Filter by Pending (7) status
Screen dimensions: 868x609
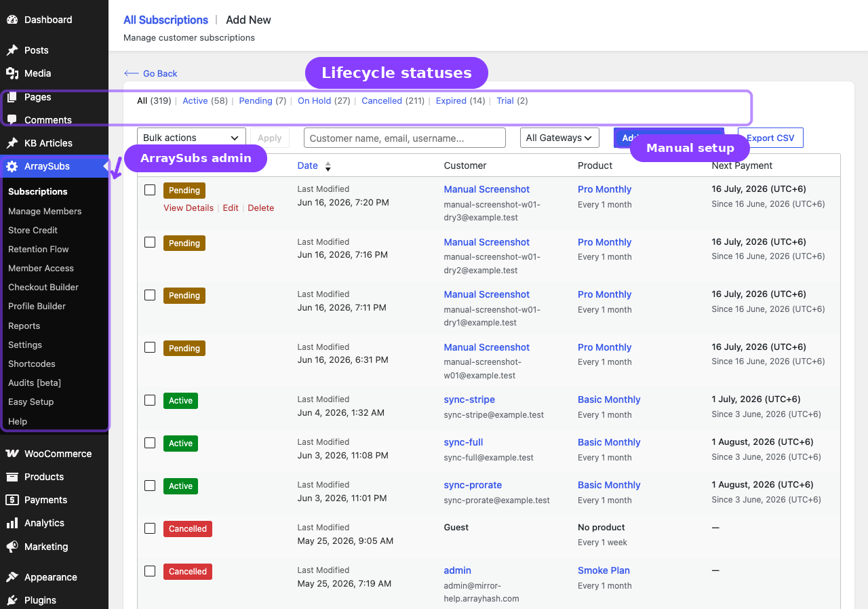pyautogui.click(x=262, y=100)
